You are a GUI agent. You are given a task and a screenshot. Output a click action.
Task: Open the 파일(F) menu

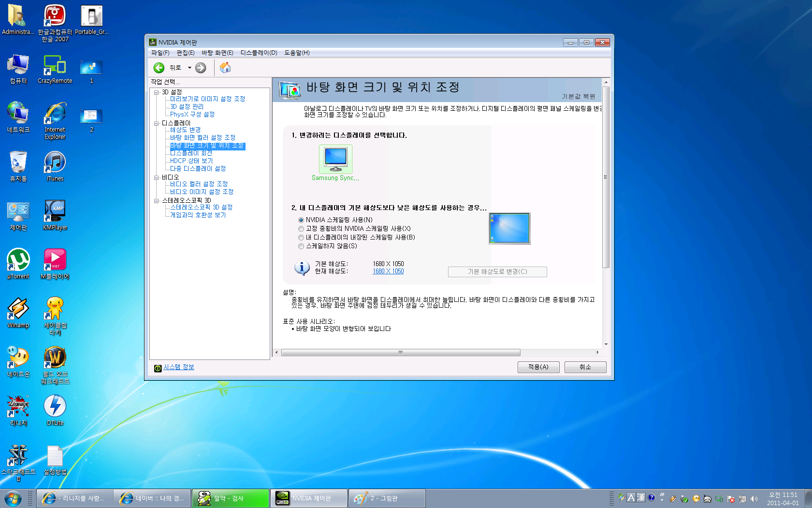(160, 53)
